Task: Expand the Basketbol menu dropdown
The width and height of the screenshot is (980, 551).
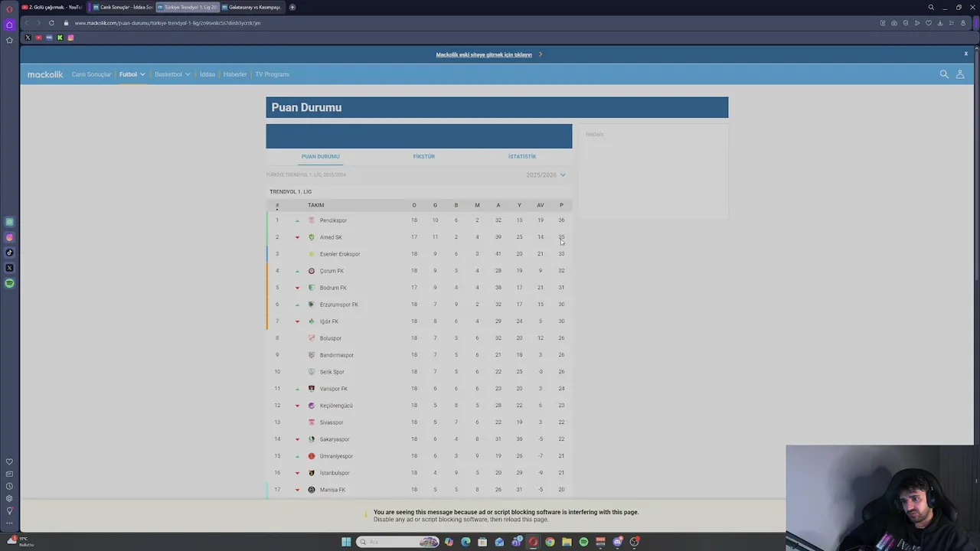Action: [172, 74]
